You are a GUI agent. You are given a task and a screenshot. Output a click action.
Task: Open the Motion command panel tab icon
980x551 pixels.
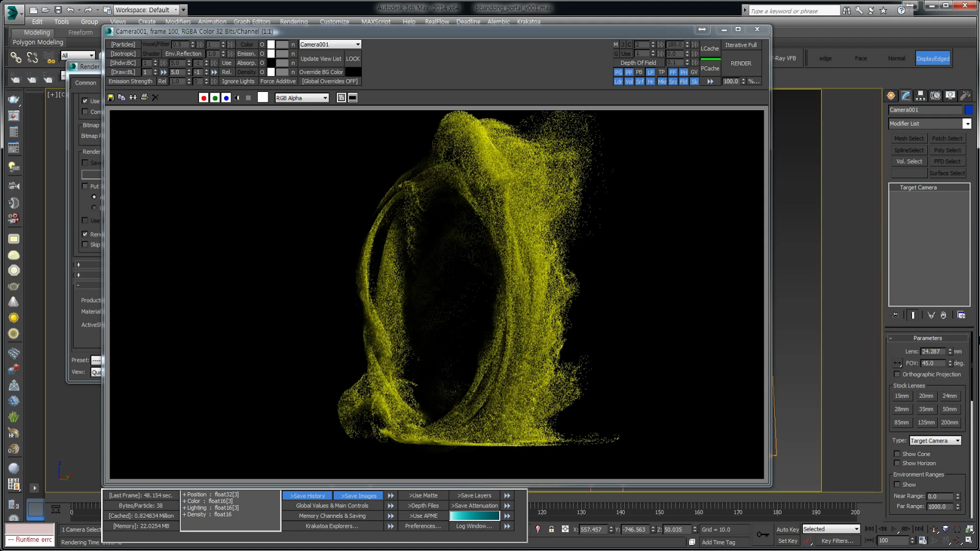pyautogui.click(x=935, y=96)
